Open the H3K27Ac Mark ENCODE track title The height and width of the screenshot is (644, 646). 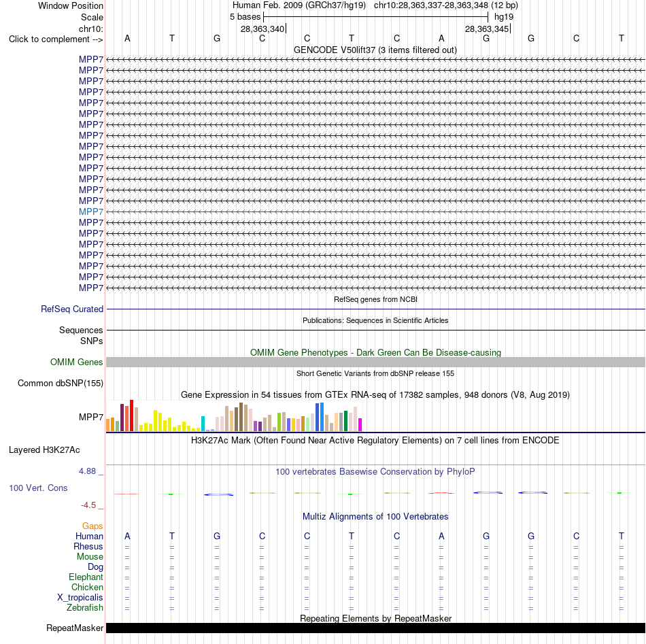[x=375, y=441]
